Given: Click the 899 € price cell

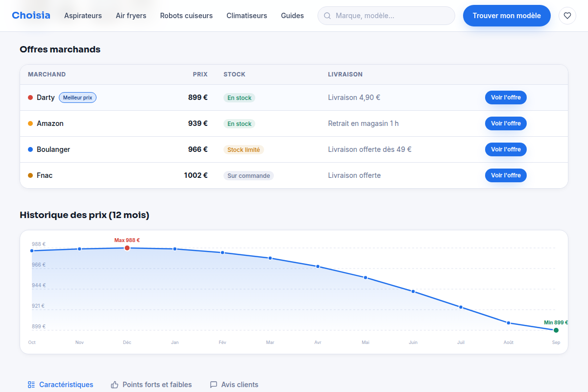Looking at the screenshot, I should coord(198,98).
